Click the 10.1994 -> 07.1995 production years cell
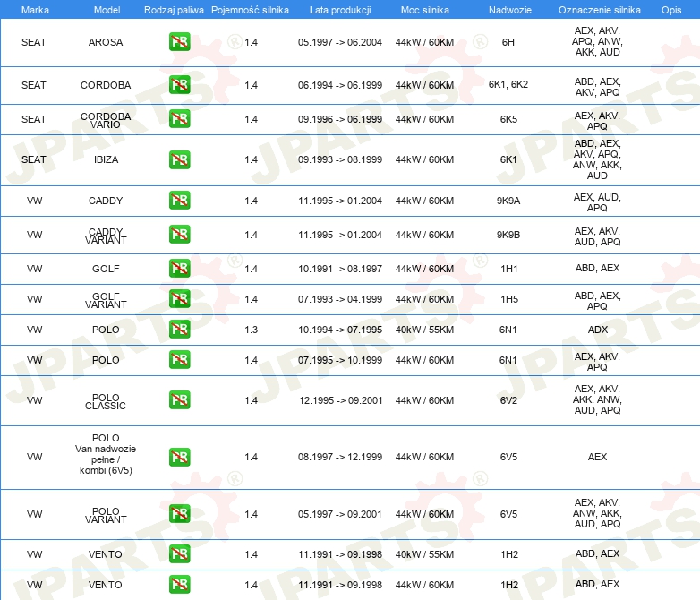 [x=340, y=330]
